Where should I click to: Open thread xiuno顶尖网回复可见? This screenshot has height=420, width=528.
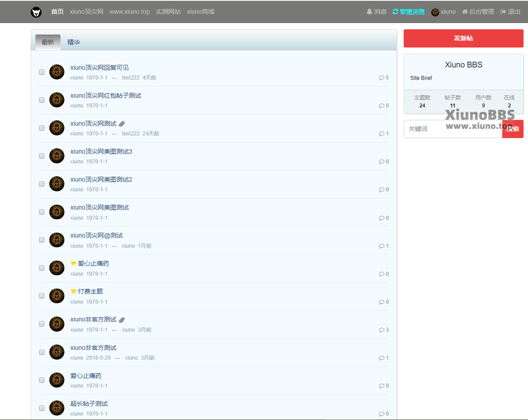coord(99,67)
